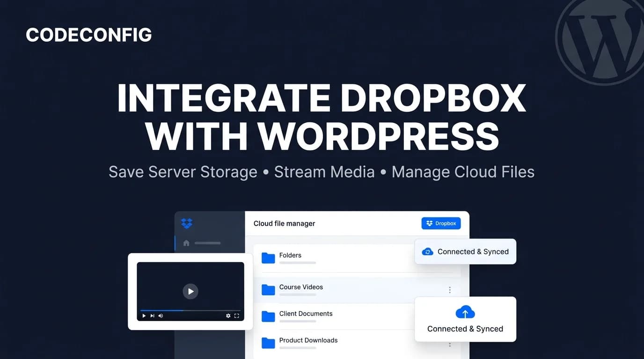The image size is (644, 359).
Task: Click the folder icon beside Folders
Action: (x=268, y=258)
